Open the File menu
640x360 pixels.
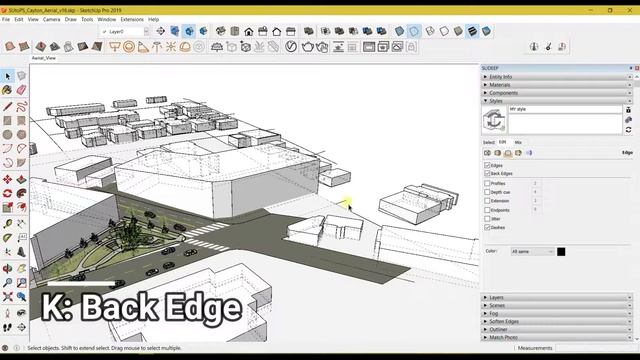[6, 19]
